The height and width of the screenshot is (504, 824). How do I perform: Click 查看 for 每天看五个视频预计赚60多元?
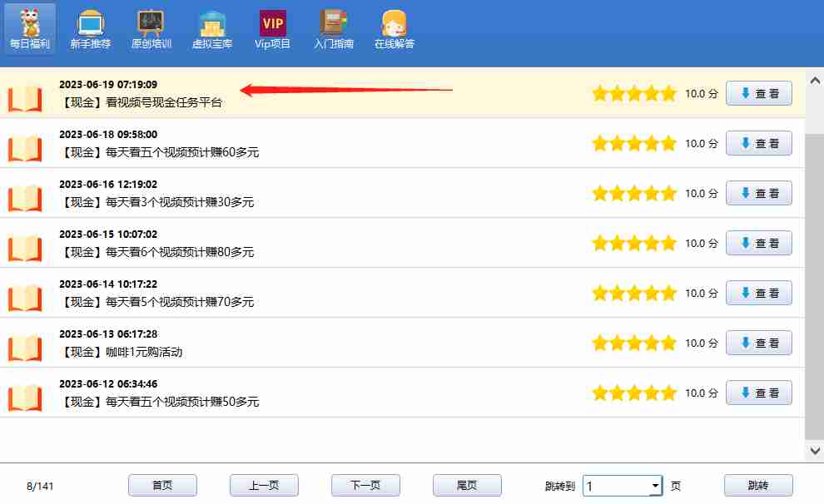click(759, 143)
